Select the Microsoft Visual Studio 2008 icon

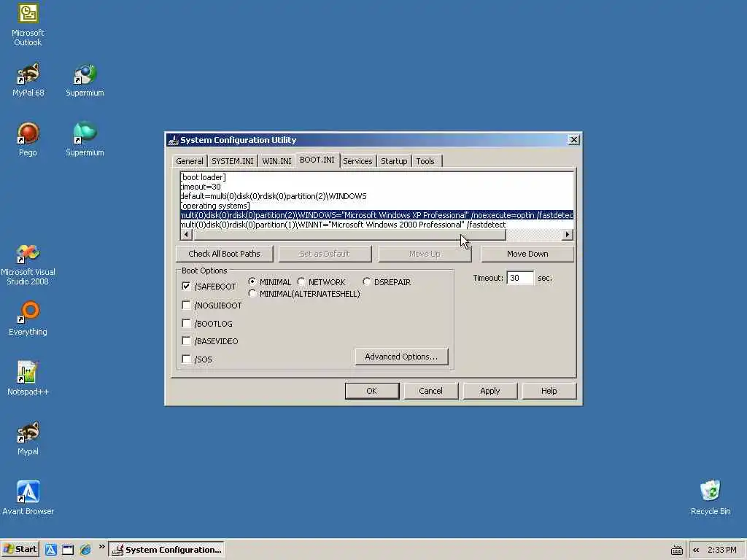(28, 264)
